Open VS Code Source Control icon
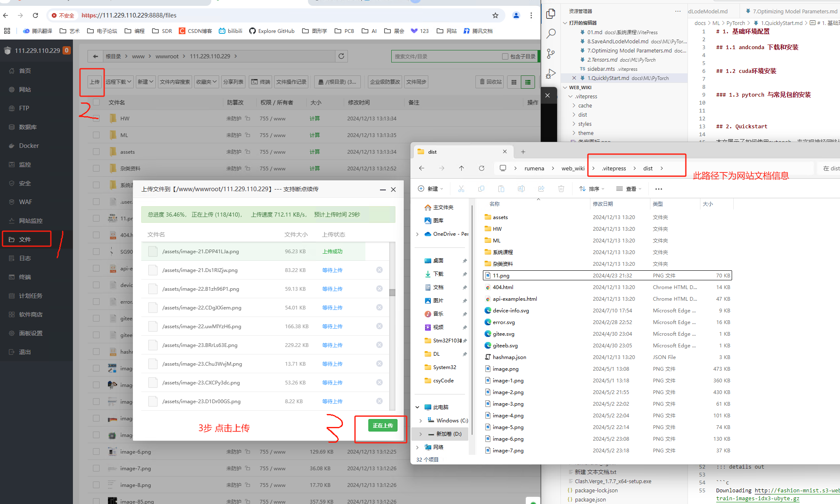 pos(551,53)
